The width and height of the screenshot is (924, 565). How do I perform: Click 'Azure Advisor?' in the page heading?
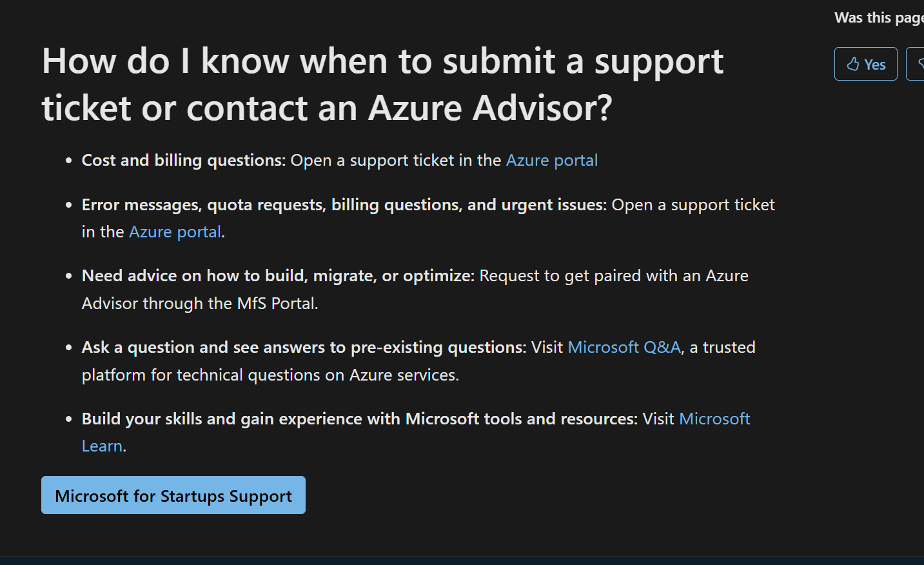click(x=490, y=107)
